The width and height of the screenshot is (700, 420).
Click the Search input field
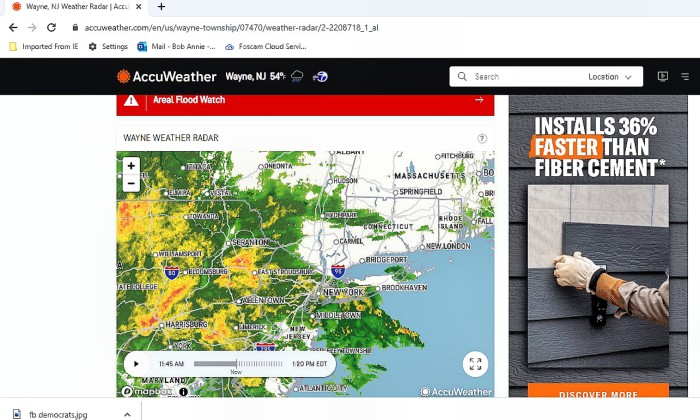(518, 77)
